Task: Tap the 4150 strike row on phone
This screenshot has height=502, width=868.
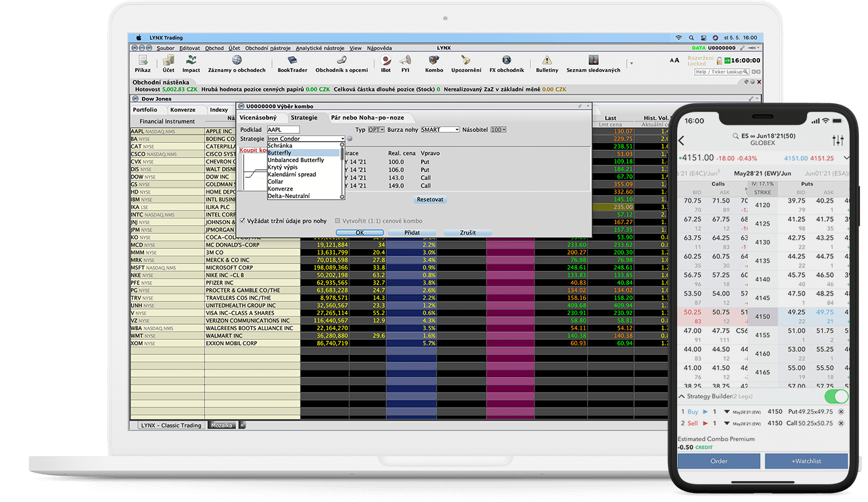Action: click(x=763, y=316)
